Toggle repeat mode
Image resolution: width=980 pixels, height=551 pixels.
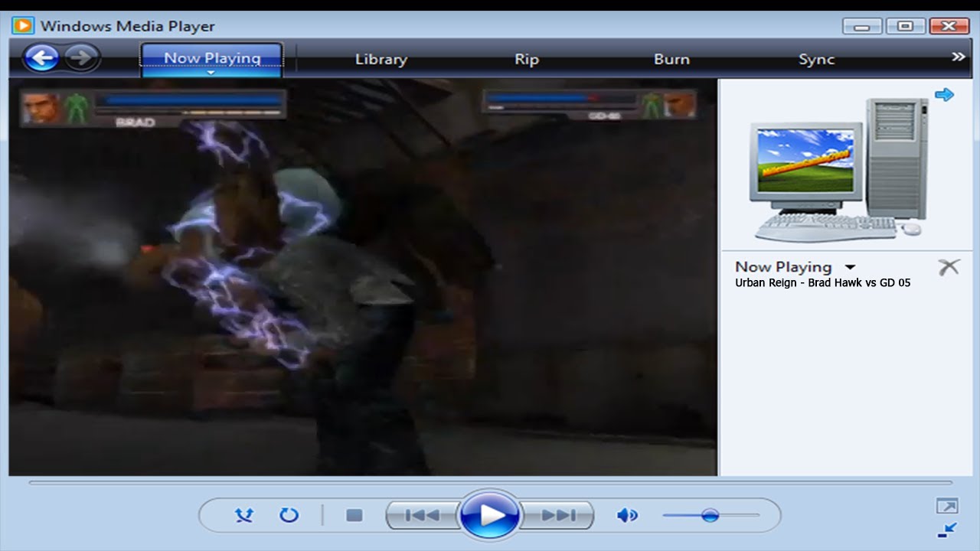[x=289, y=515]
